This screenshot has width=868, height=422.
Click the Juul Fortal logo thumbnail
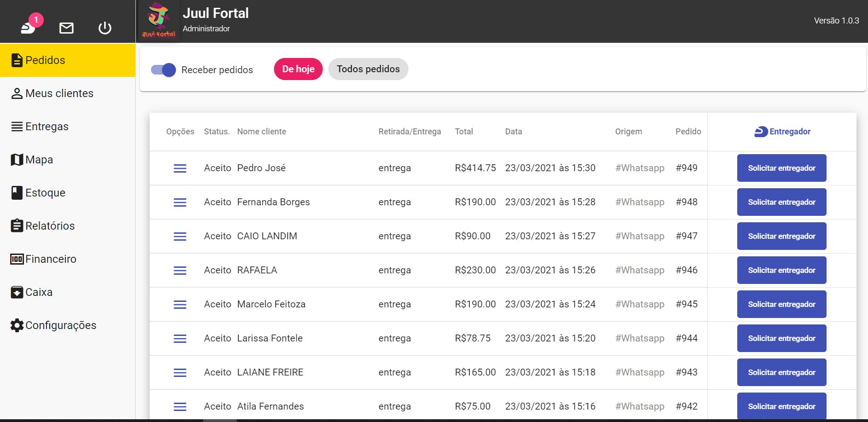pyautogui.click(x=158, y=20)
